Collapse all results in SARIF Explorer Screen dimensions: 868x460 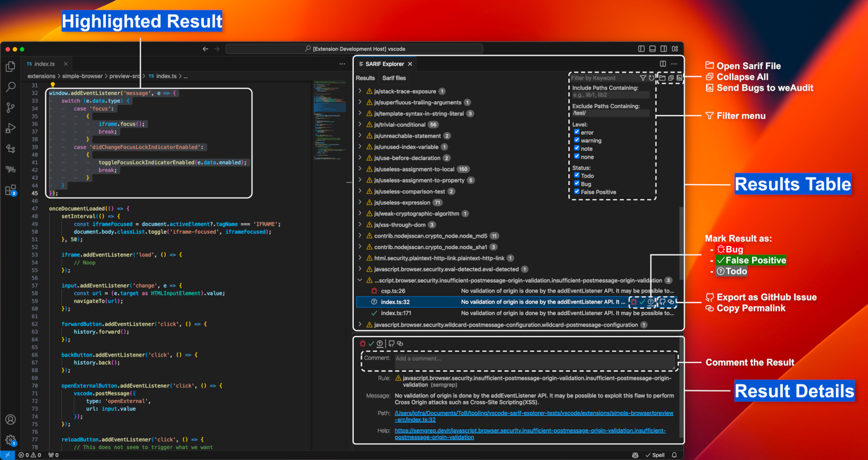click(x=671, y=78)
